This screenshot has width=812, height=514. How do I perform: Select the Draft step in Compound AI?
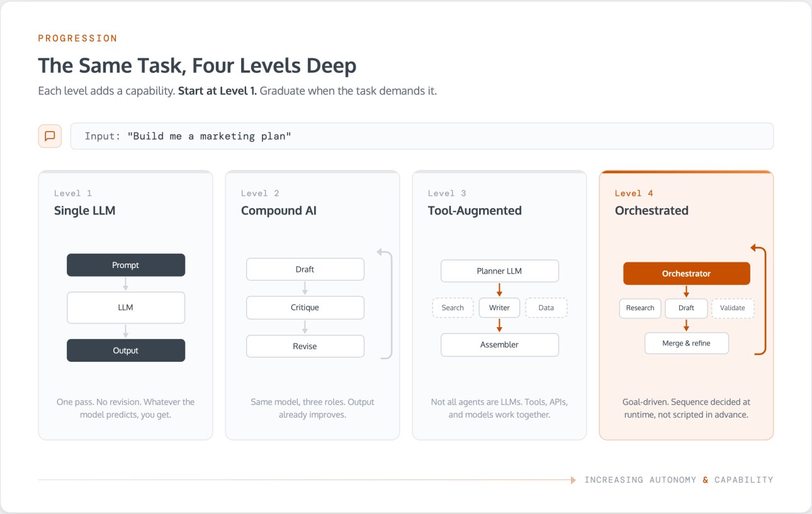click(305, 269)
